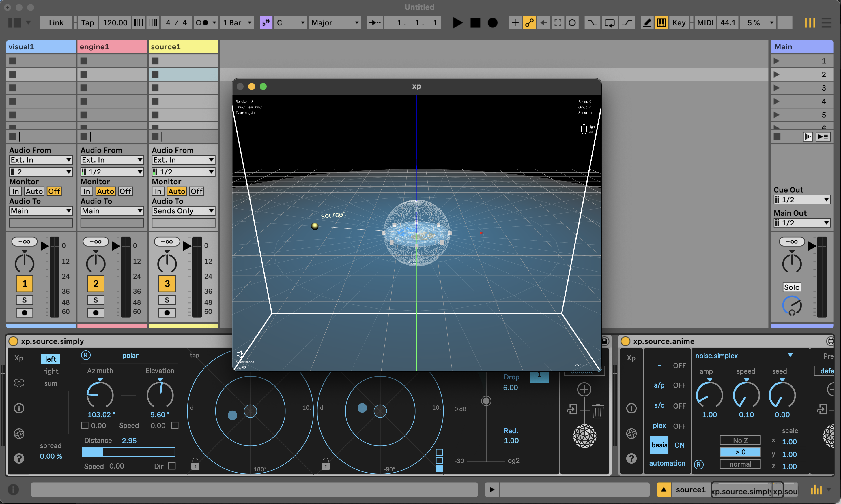Click the Capture MIDI bracket icon

click(558, 23)
